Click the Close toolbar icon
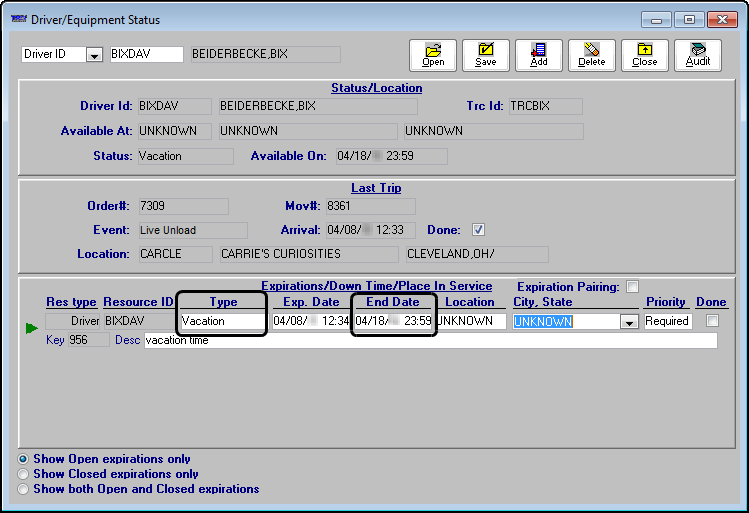749x513 pixels. tap(645, 55)
